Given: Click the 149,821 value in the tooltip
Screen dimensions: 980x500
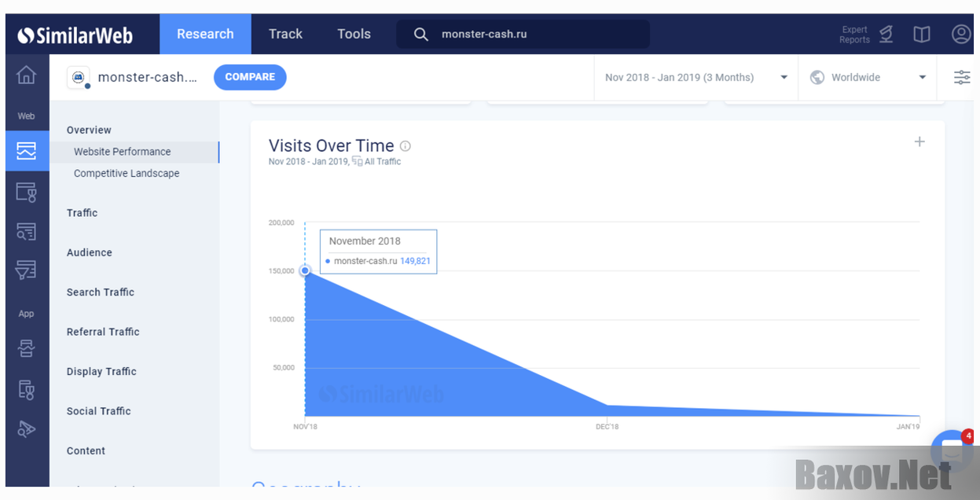Looking at the screenshot, I should point(415,261).
